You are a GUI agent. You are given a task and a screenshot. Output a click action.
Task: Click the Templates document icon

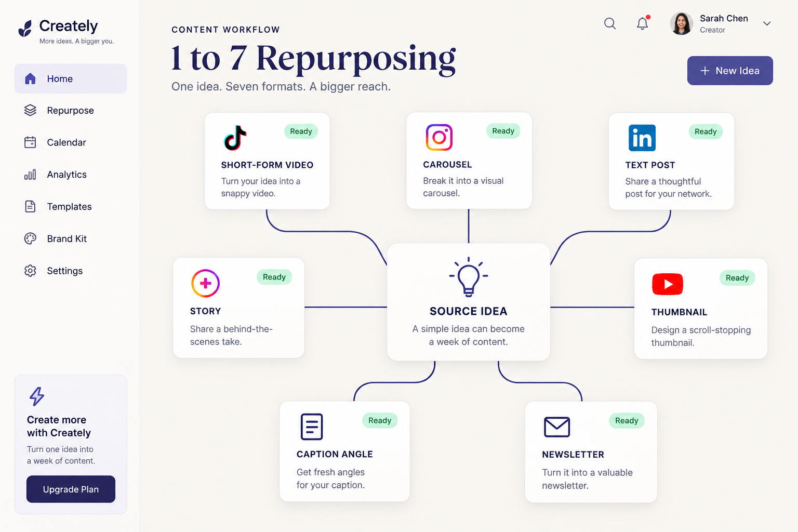coord(30,206)
